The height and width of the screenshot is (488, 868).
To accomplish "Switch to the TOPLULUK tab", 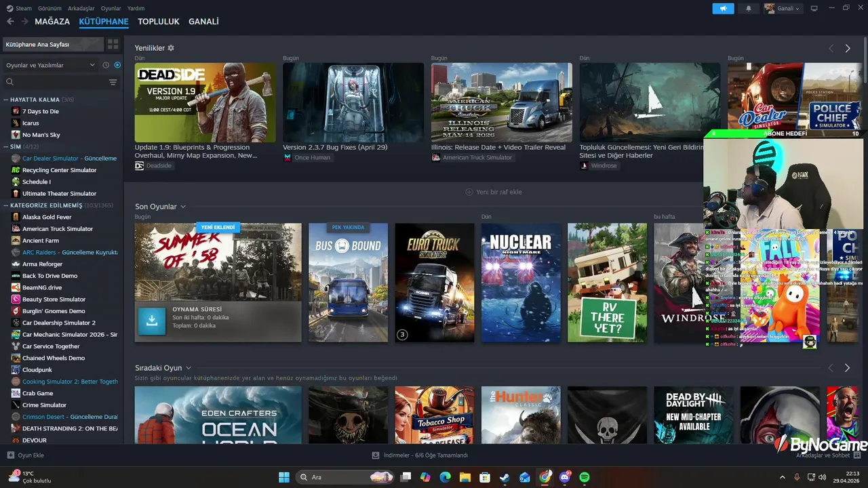I will [x=159, y=22].
